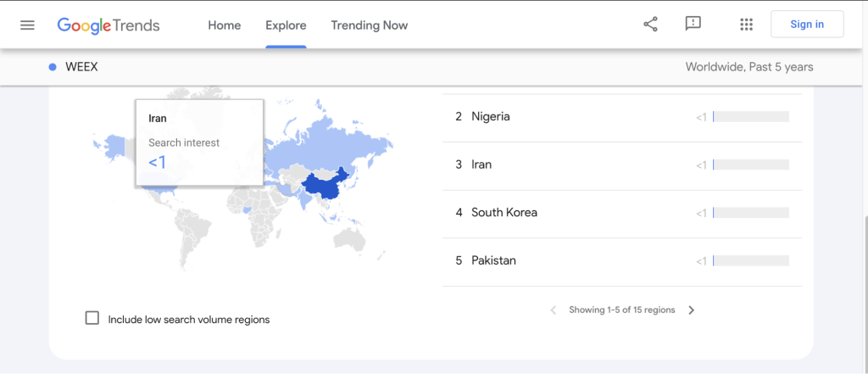868x374 pixels.
Task: Open the Home tab
Action: [x=225, y=25]
